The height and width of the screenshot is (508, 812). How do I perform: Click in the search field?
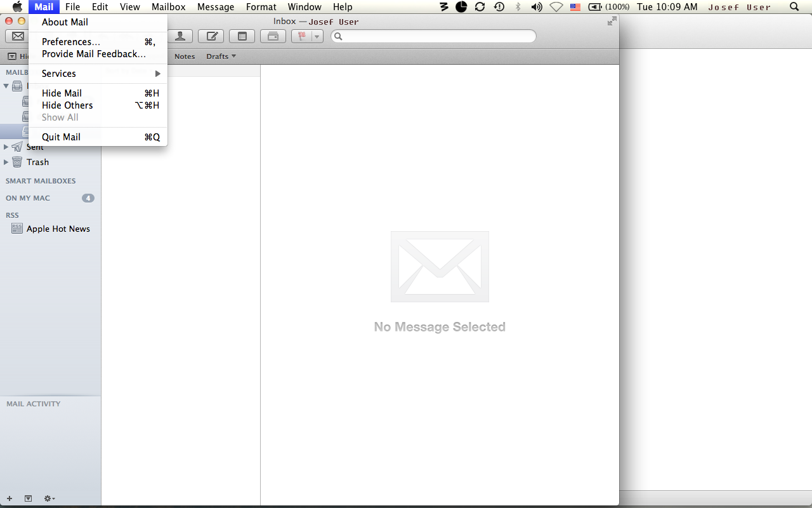[438, 36]
